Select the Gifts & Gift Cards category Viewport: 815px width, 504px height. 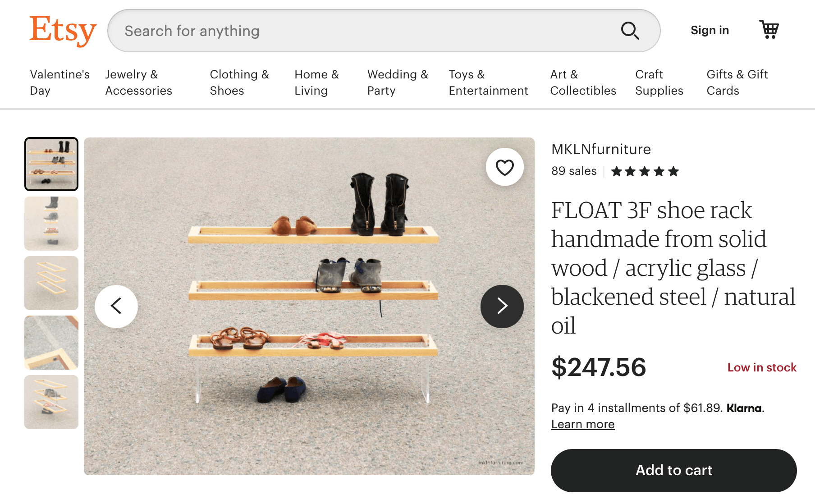click(737, 82)
